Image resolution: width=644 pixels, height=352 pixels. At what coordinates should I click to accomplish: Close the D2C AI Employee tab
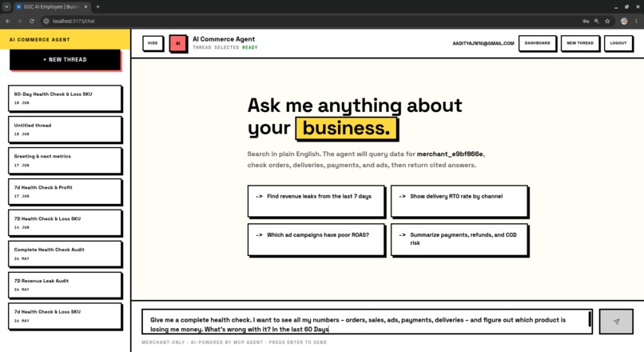click(85, 6)
